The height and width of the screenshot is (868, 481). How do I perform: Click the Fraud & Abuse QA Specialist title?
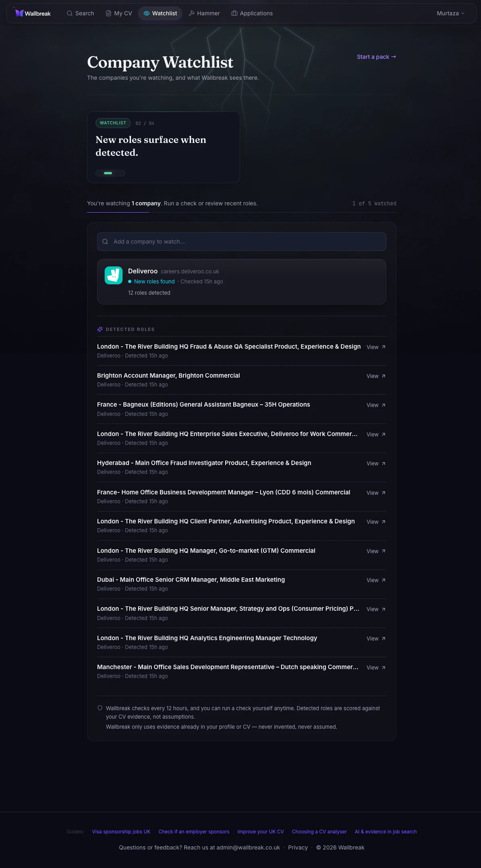tap(229, 346)
